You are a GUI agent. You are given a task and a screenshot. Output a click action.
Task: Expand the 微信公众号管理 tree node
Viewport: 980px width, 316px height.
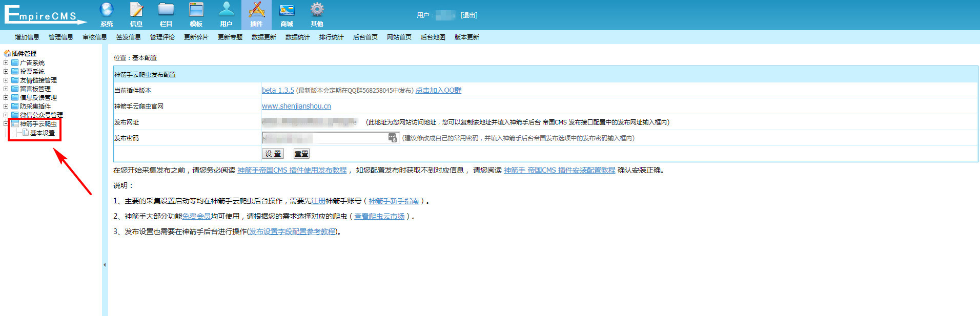click(6, 115)
